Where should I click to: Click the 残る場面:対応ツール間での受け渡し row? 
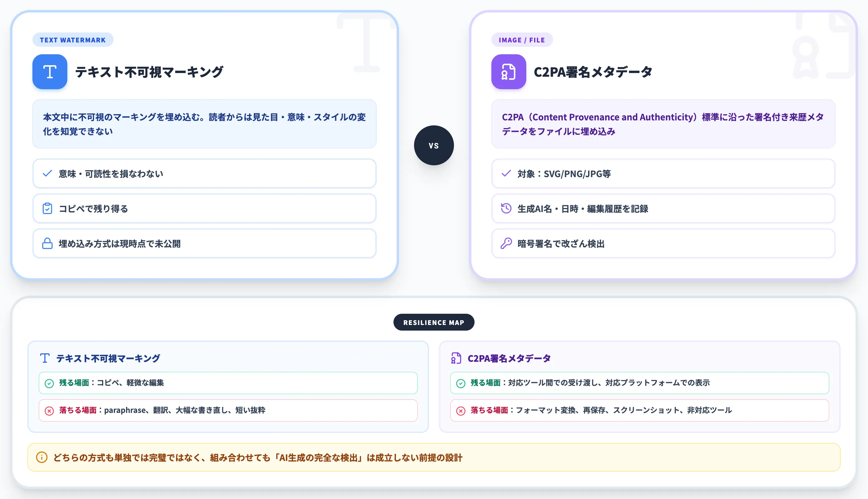pos(639,383)
